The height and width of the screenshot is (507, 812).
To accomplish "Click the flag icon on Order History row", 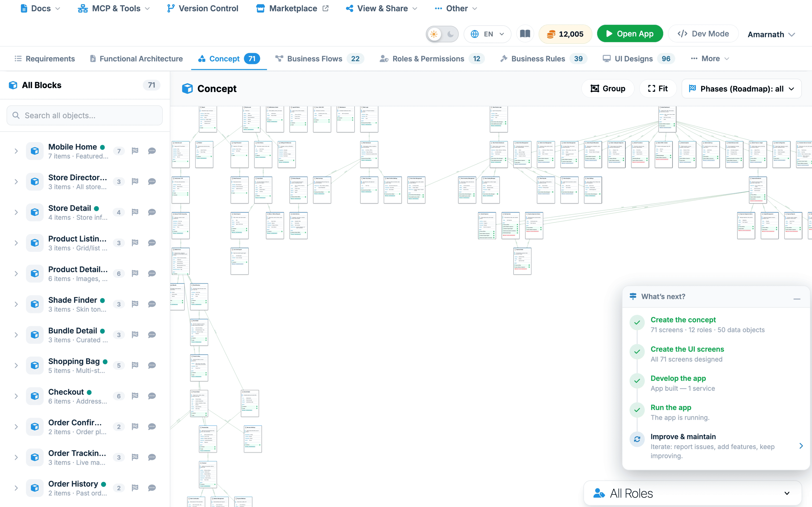I will click(135, 488).
